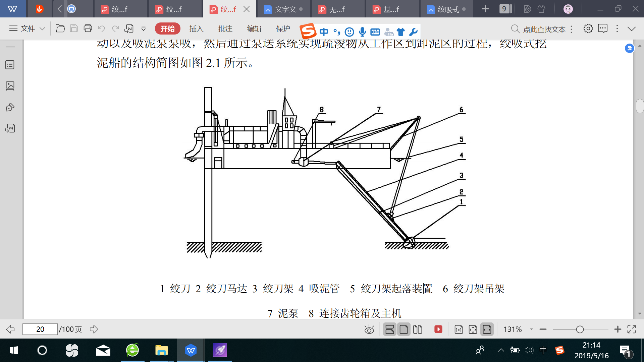
Task: Open the 批注 ribbon tab
Action: (x=225, y=28)
